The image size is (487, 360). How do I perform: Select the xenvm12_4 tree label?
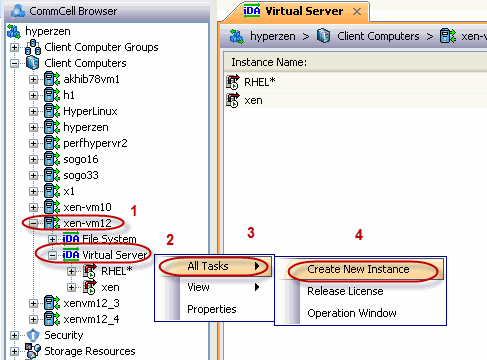[91, 319]
